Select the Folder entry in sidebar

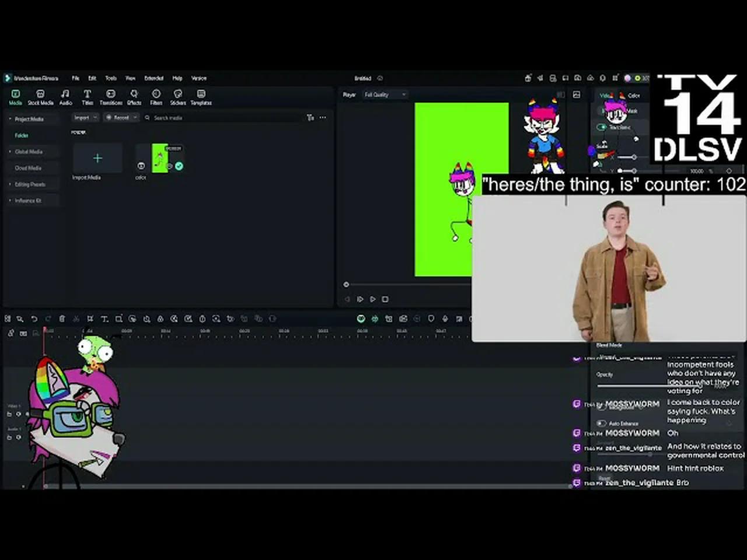coord(22,135)
